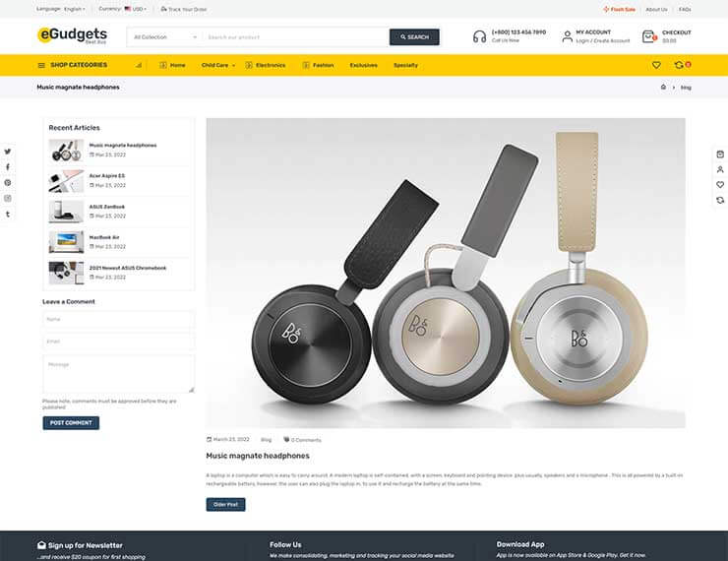Open Music magnate headphones article thumbnail
The width and height of the screenshot is (728, 561).
66,151
